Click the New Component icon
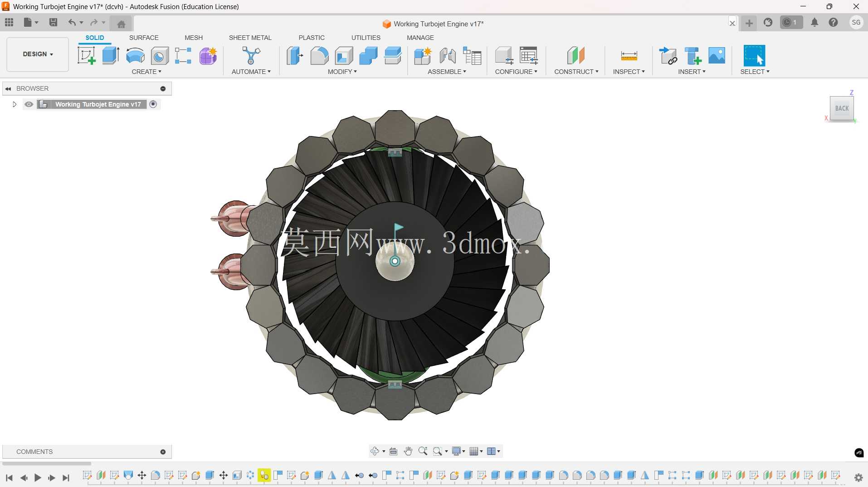 pos(423,56)
